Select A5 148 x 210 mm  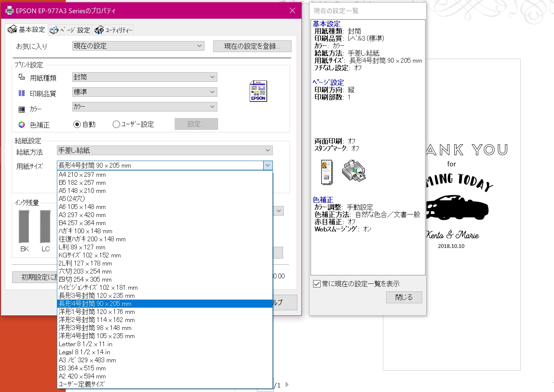[165, 191]
